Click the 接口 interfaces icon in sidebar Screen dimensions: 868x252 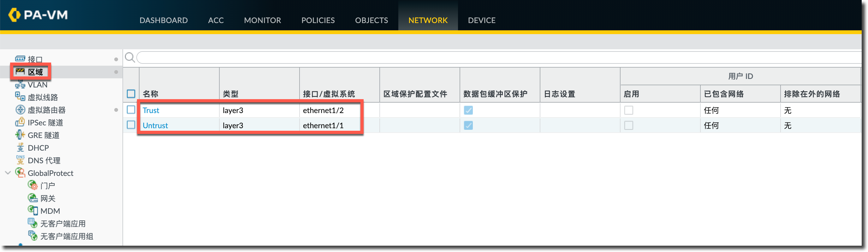click(20, 59)
